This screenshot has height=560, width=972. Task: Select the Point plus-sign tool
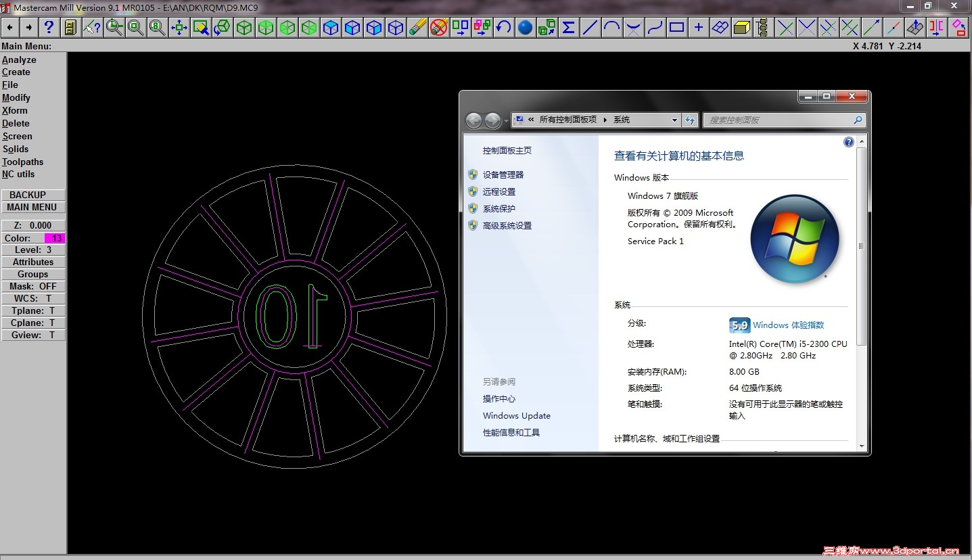(699, 28)
